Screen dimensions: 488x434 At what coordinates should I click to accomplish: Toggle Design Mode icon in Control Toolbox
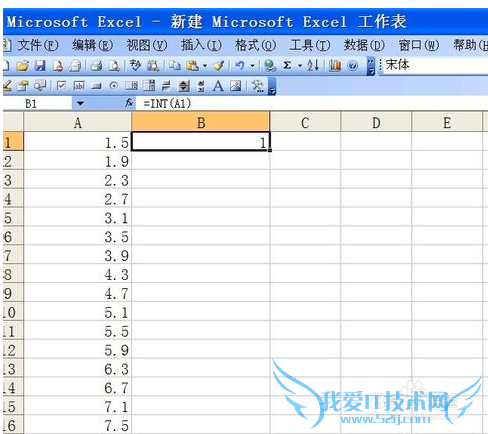click(x=7, y=86)
